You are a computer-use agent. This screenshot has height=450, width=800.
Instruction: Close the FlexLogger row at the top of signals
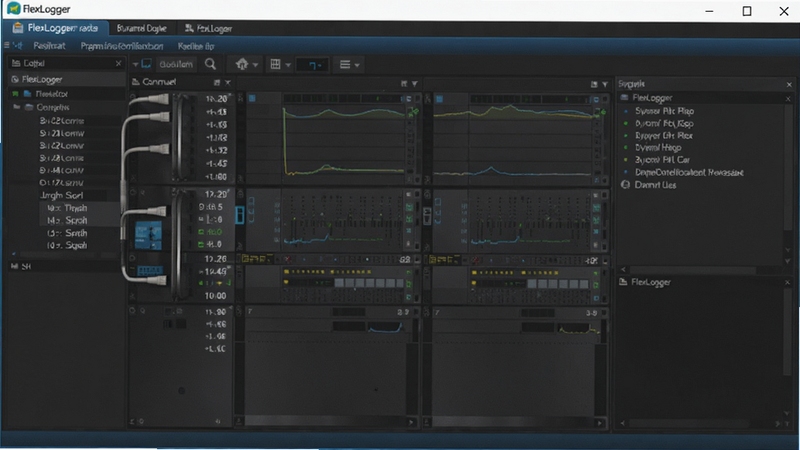(x=788, y=98)
